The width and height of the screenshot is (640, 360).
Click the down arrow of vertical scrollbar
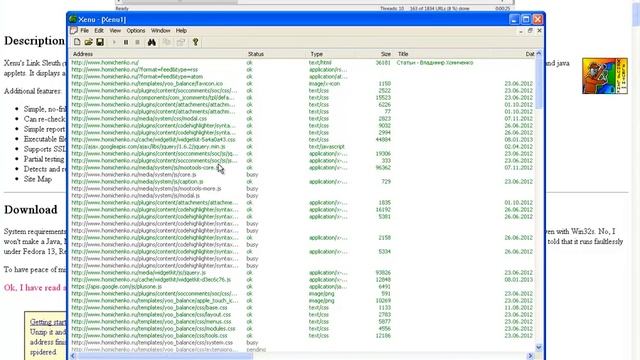point(539,347)
